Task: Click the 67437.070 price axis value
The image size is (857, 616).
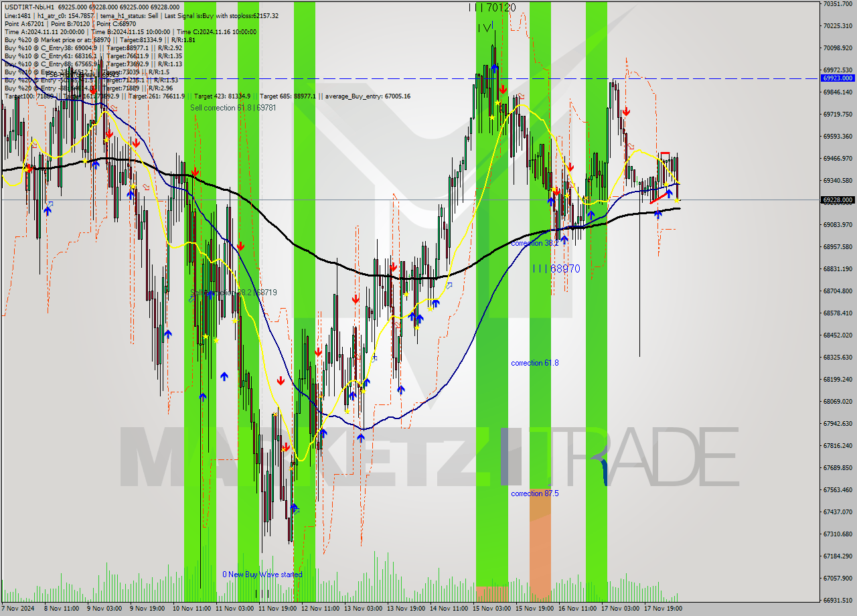Action: tap(838, 512)
